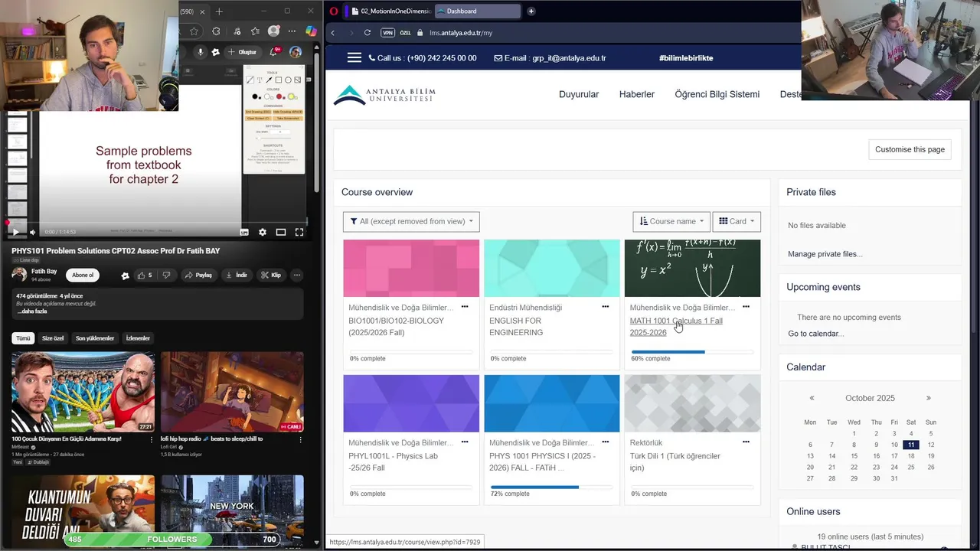Toggle subtitles on the YouTube player
This screenshot has width=980, height=551.
point(244,232)
